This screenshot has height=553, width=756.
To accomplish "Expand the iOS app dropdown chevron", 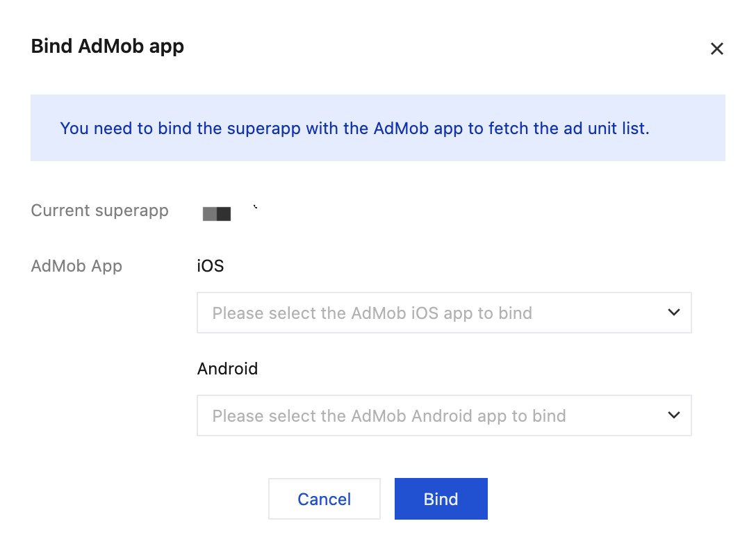I will point(673,313).
